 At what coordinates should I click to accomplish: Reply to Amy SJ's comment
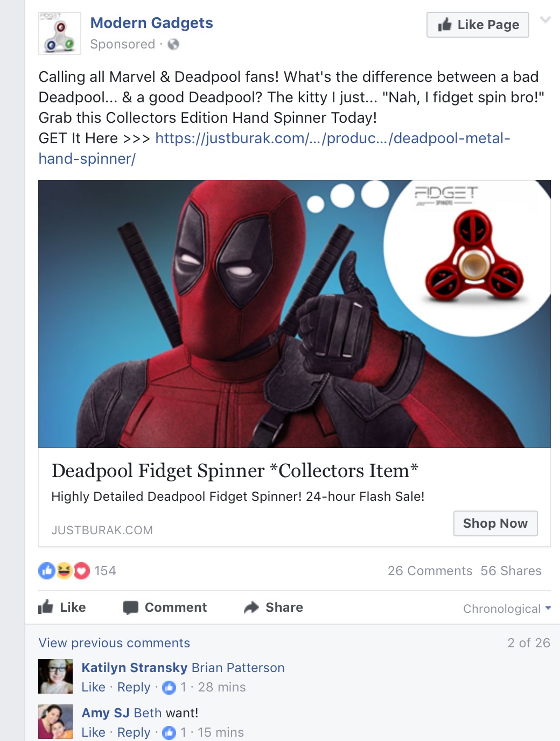[134, 732]
